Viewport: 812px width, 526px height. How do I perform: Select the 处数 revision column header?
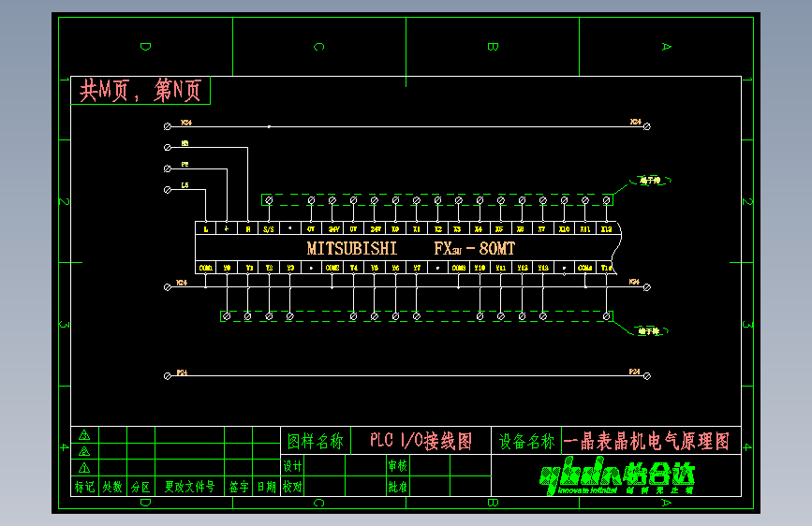pyautogui.click(x=112, y=487)
